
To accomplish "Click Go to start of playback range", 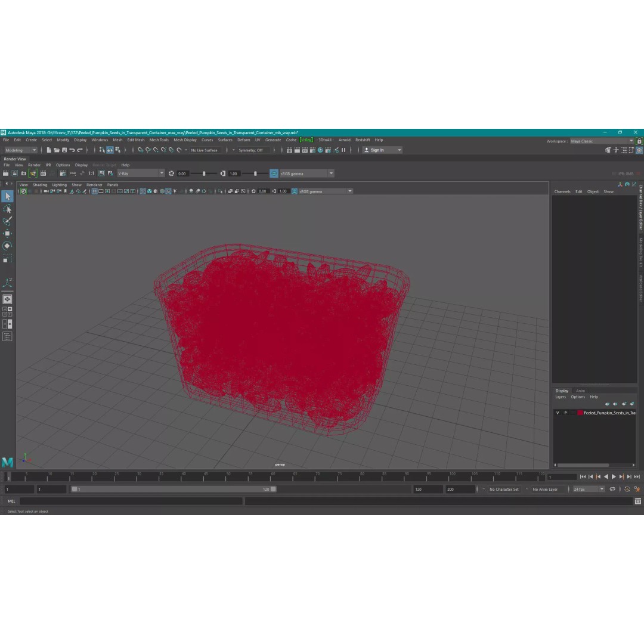I will click(583, 477).
